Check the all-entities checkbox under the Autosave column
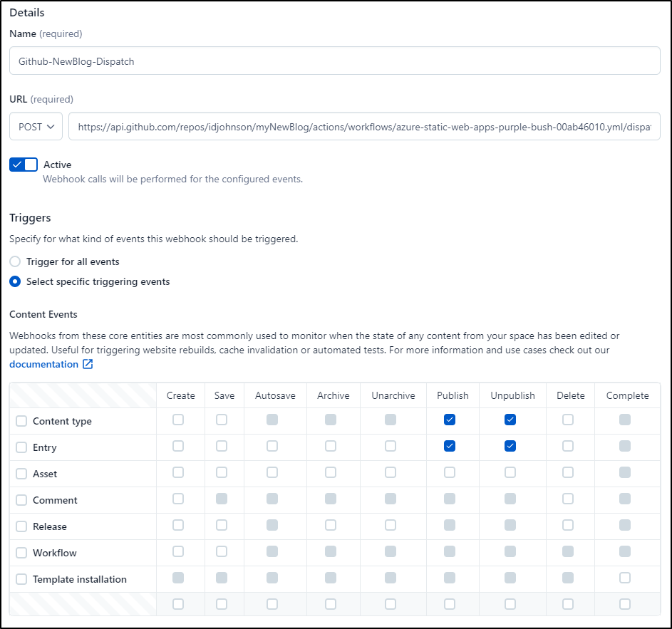This screenshot has width=672, height=629. (272, 604)
